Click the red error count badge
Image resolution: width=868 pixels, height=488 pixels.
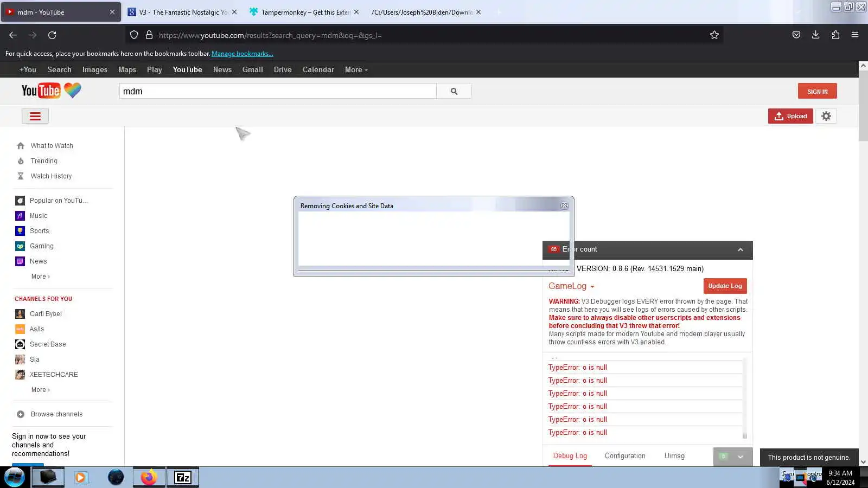tap(553, 249)
